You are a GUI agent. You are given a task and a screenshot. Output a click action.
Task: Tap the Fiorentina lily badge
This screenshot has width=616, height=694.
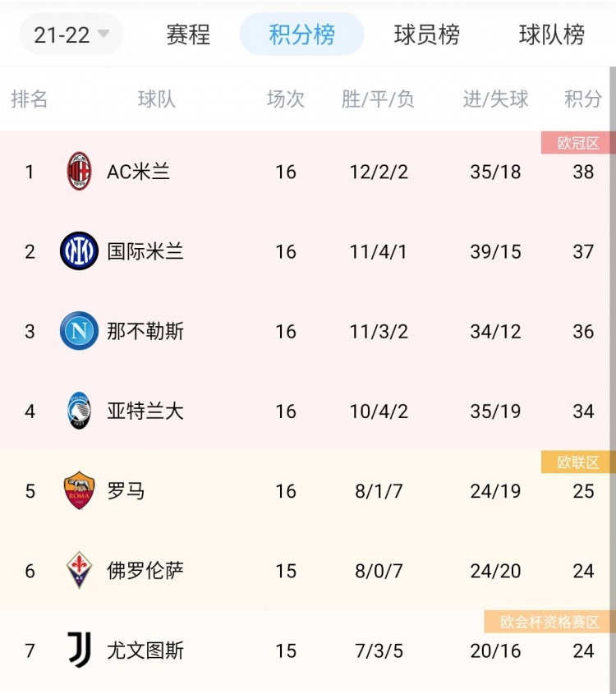[79, 570]
